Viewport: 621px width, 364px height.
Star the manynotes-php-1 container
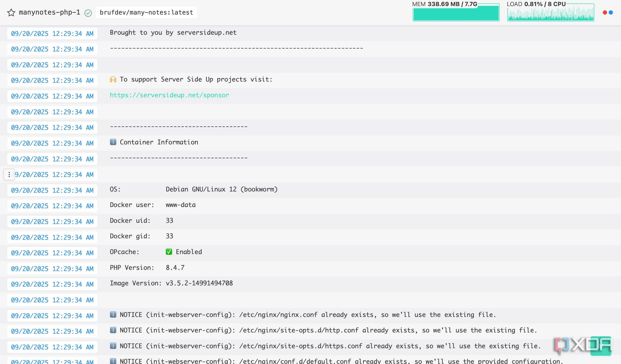pos(11,13)
